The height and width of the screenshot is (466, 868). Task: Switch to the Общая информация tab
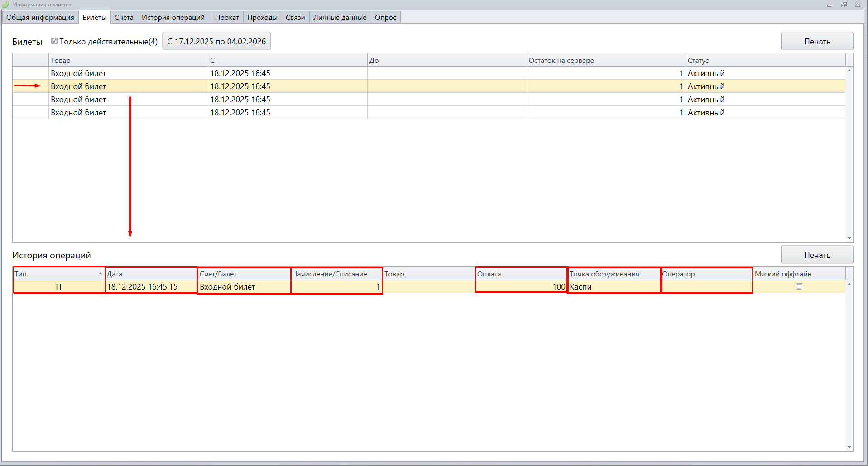point(40,18)
